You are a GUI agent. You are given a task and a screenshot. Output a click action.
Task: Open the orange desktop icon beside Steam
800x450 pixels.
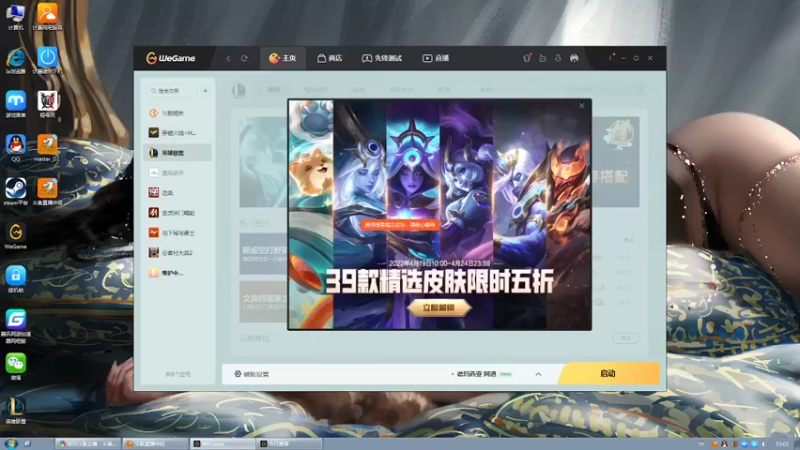pos(47,191)
